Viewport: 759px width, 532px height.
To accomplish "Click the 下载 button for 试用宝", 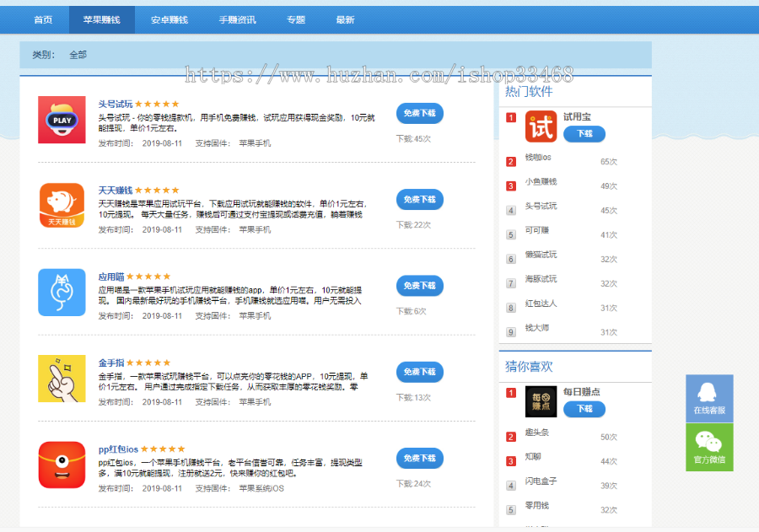I will (585, 133).
